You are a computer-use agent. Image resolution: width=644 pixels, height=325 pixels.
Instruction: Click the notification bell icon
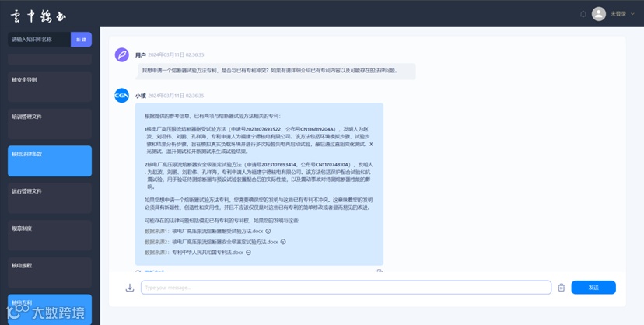(x=583, y=14)
